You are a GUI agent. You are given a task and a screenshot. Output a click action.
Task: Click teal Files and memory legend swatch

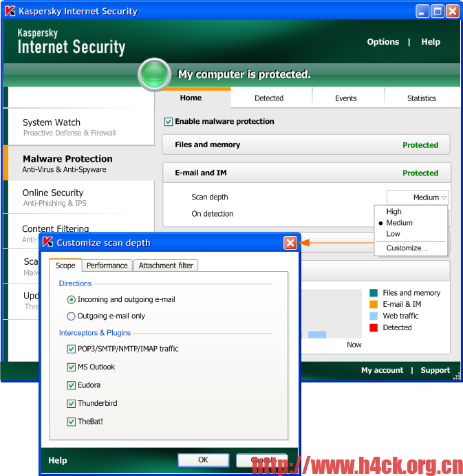point(374,293)
